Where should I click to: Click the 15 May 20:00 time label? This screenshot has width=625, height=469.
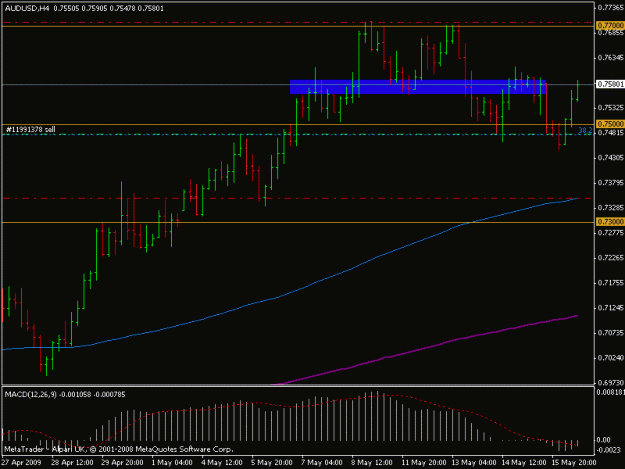573,463
